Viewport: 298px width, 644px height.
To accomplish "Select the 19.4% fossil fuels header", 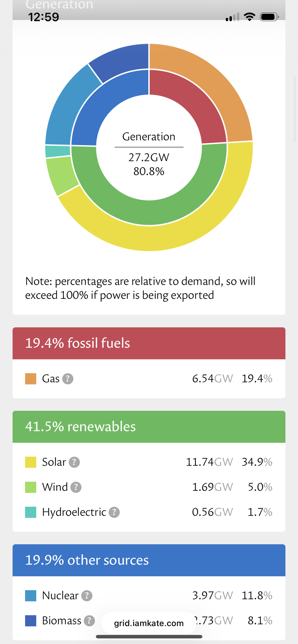I will click(x=149, y=343).
